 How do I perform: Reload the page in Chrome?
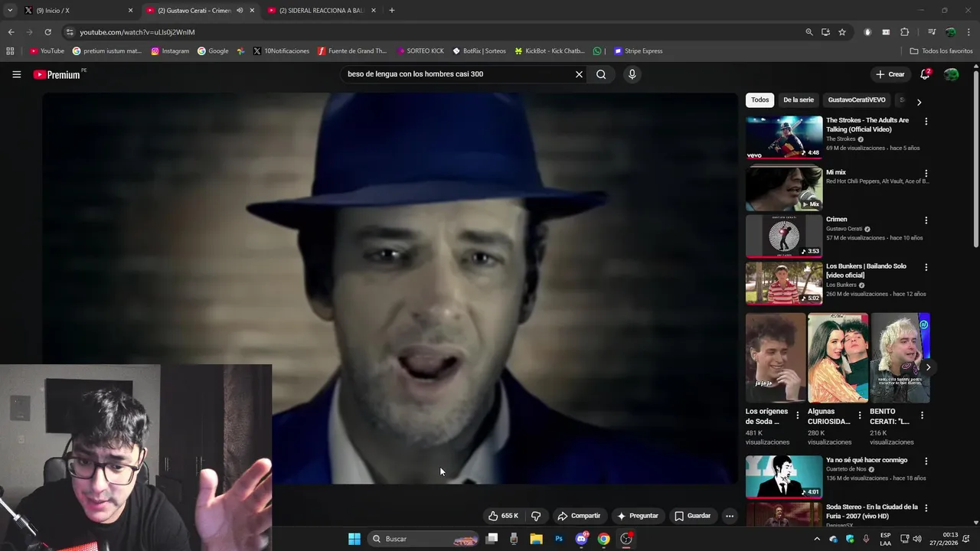[x=47, y=32]
